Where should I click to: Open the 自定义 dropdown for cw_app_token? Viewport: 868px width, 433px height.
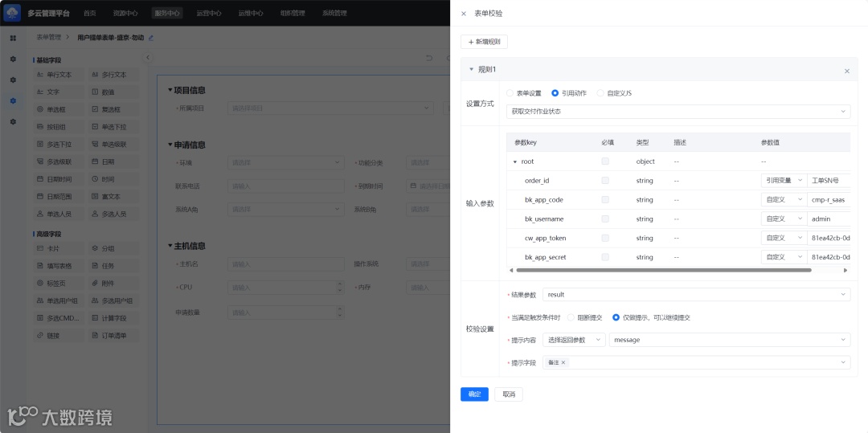coord(784,238)
